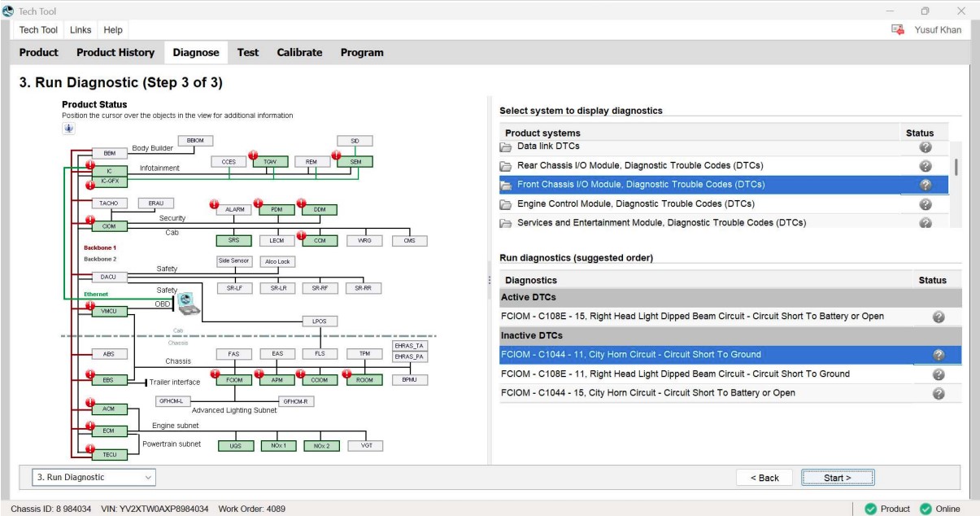The height and width of the screenshot is (516, 980).
Task: Click status icon for C108E - 11 inactive DTC
Action: point(939,374)
